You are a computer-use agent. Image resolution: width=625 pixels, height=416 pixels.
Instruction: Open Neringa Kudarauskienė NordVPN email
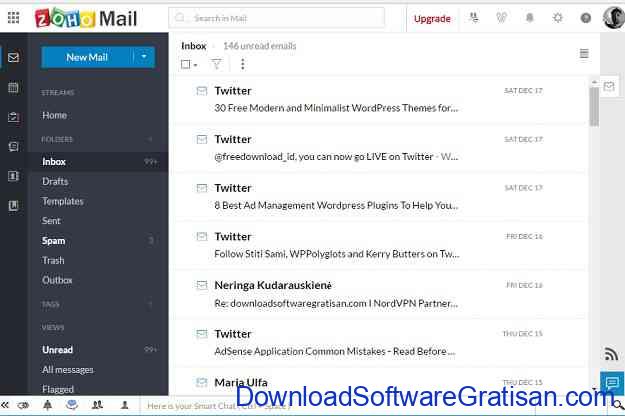pos(381,294)
